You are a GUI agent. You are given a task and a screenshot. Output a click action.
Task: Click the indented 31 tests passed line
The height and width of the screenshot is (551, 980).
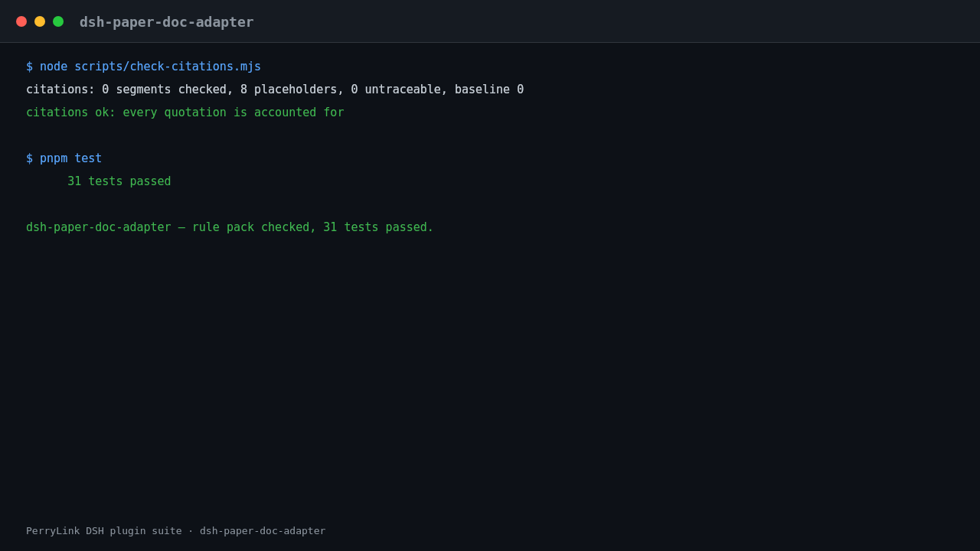(x=119, y=181)
